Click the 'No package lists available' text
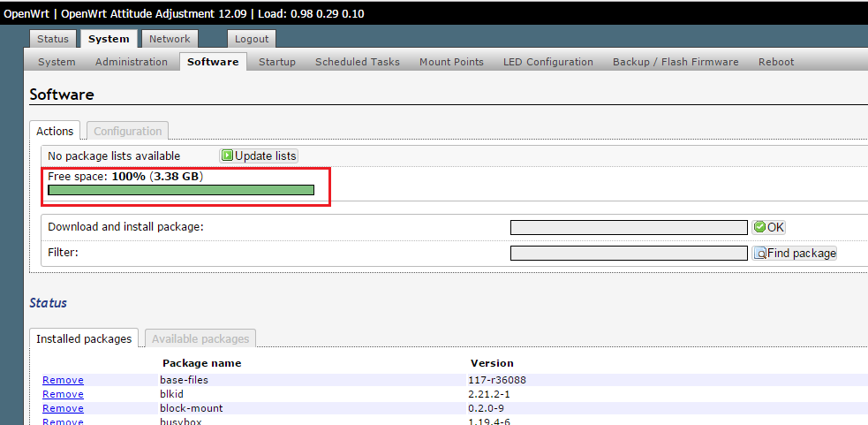 pos(114,156)
